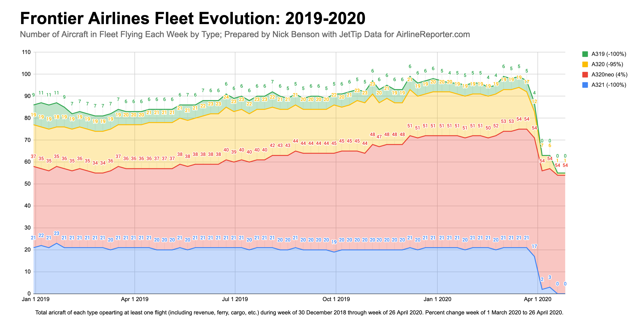Click the red "47" A320neo data label
Viewport: 644px width, 331px height.
pos(379,137)
